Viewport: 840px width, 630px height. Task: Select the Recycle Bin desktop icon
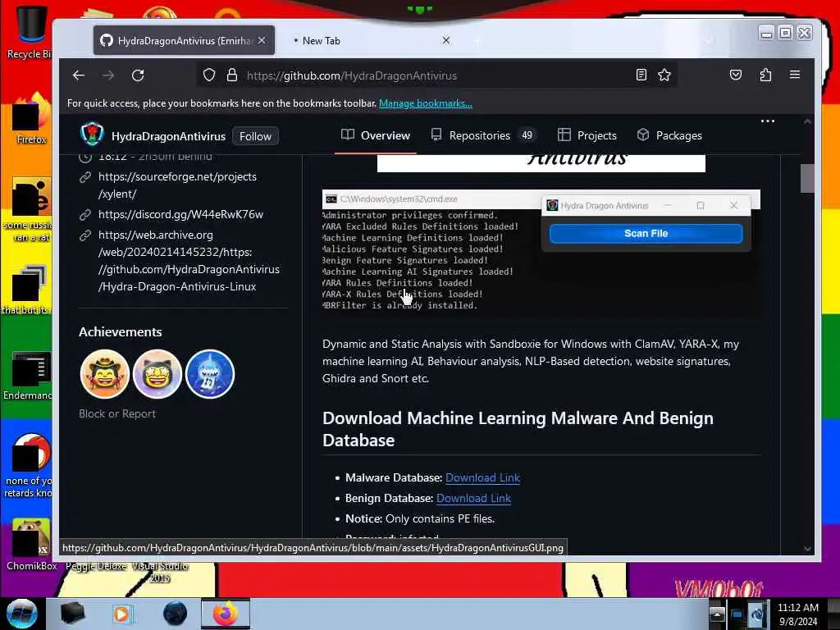click(30, 32)
